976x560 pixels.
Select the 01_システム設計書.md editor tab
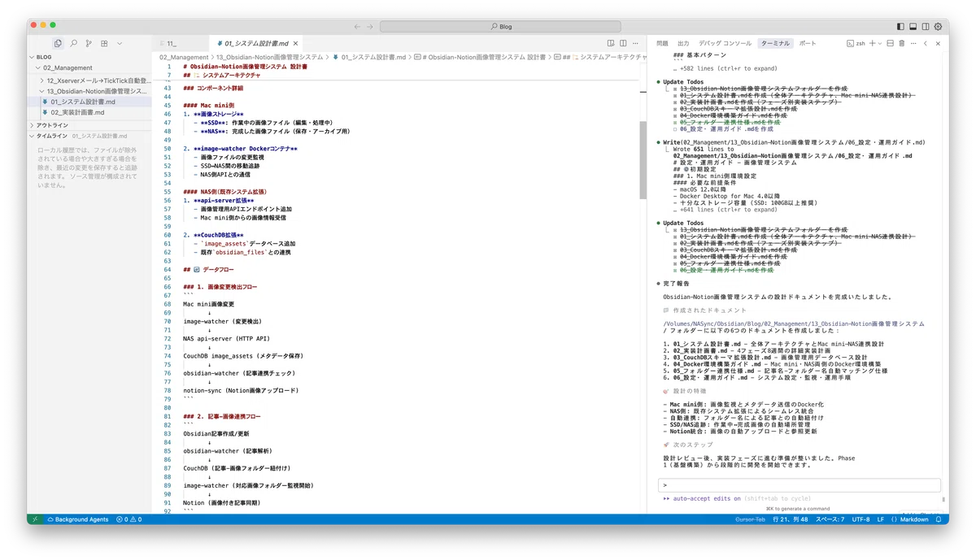[x=255, y=43]
